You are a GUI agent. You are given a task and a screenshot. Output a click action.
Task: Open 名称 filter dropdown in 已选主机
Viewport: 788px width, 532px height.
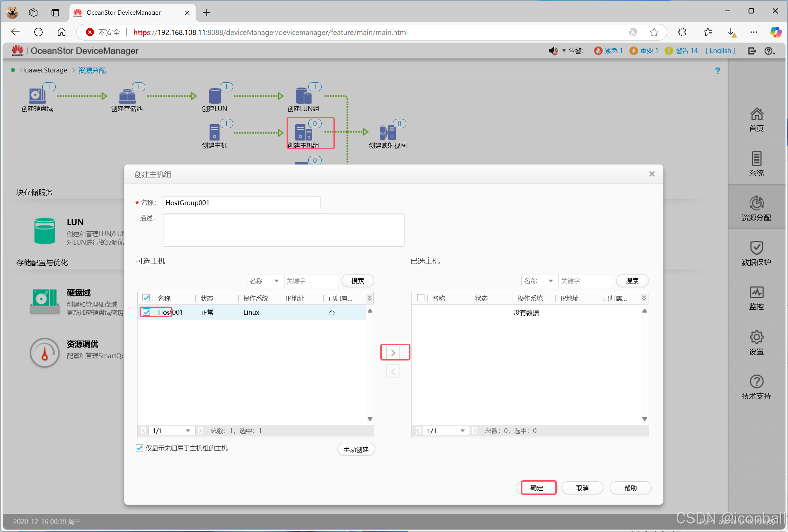tap(539, 281)
